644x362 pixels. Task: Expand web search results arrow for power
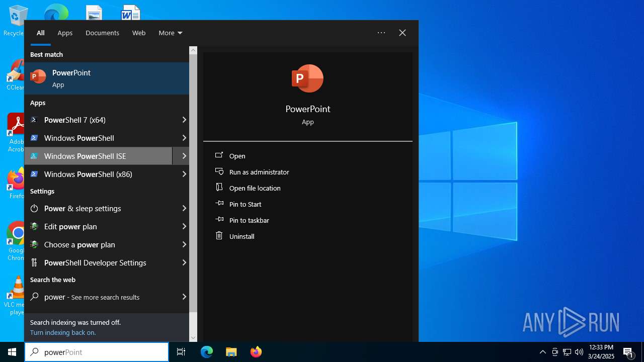pyautogui.click(x=184, y=297)
